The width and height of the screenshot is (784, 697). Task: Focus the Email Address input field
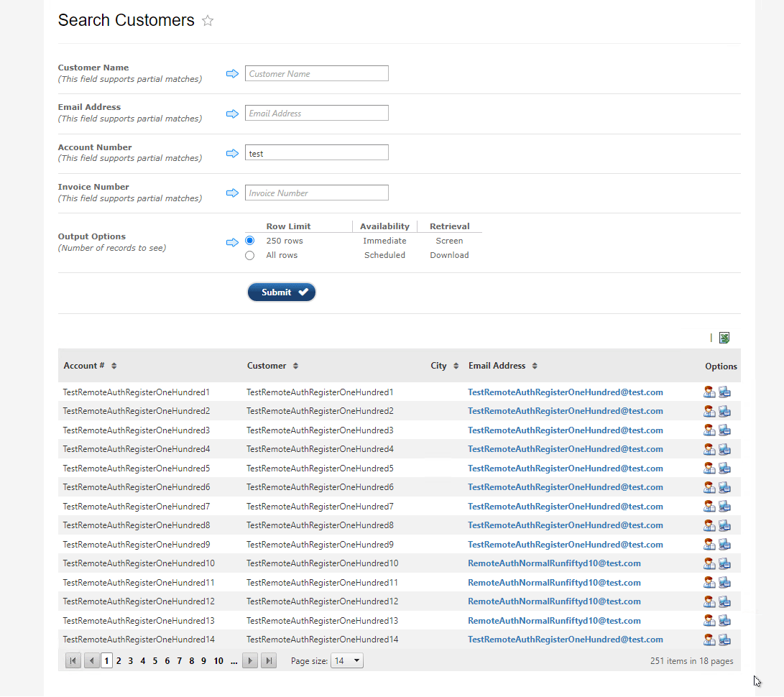click(316, 113)
